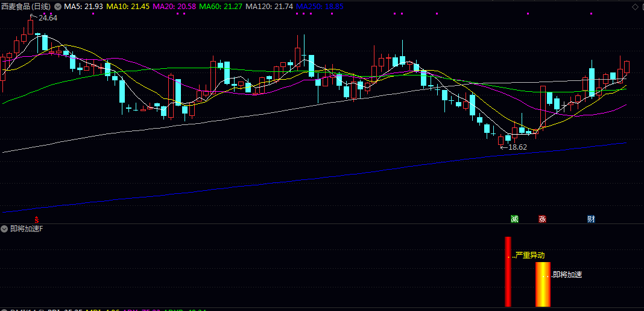Click the green 减 marker icon

point(514,219)
